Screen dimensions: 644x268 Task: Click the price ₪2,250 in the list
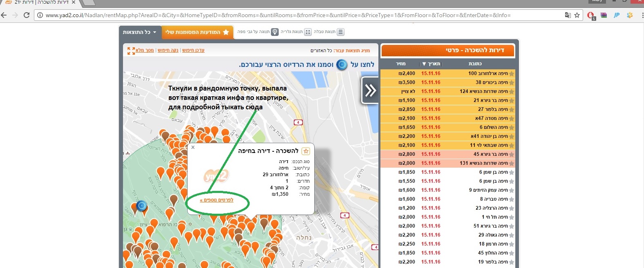point(407,244)
